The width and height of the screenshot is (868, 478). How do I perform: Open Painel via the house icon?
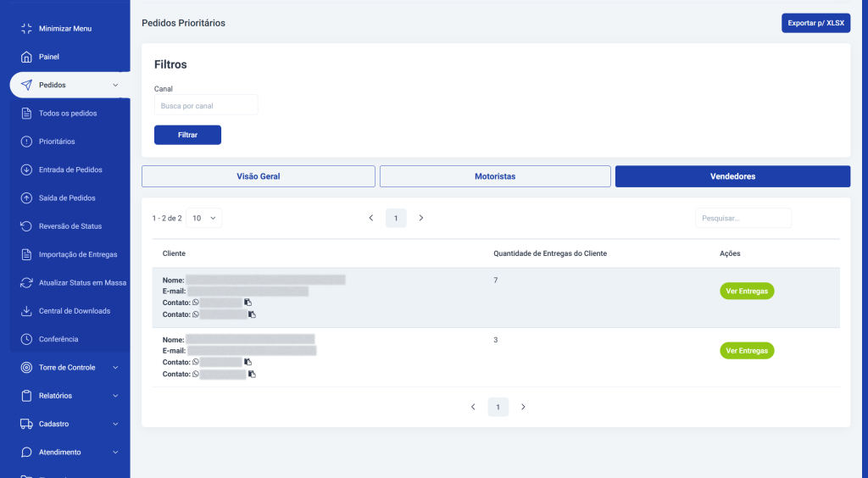(26, 57)
